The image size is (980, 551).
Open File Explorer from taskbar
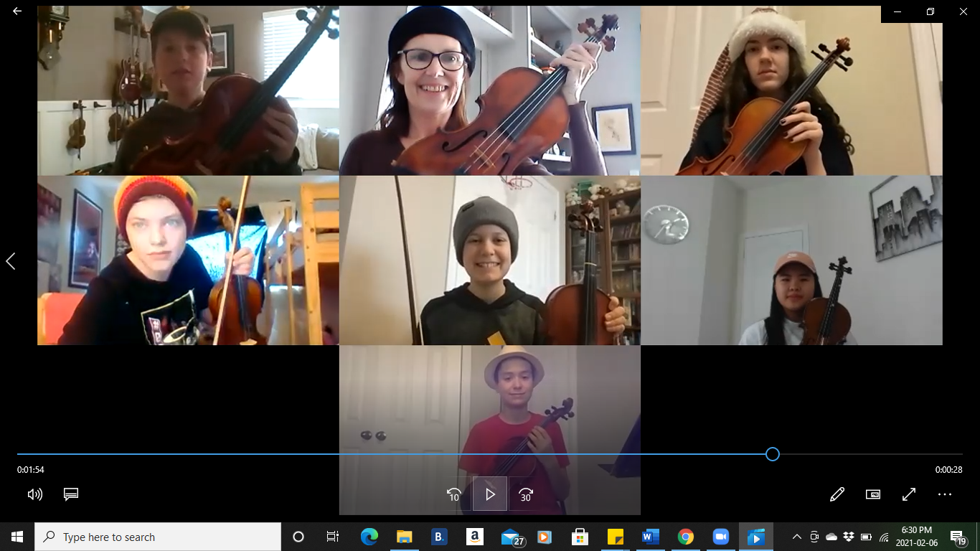[x=404, y=537]
